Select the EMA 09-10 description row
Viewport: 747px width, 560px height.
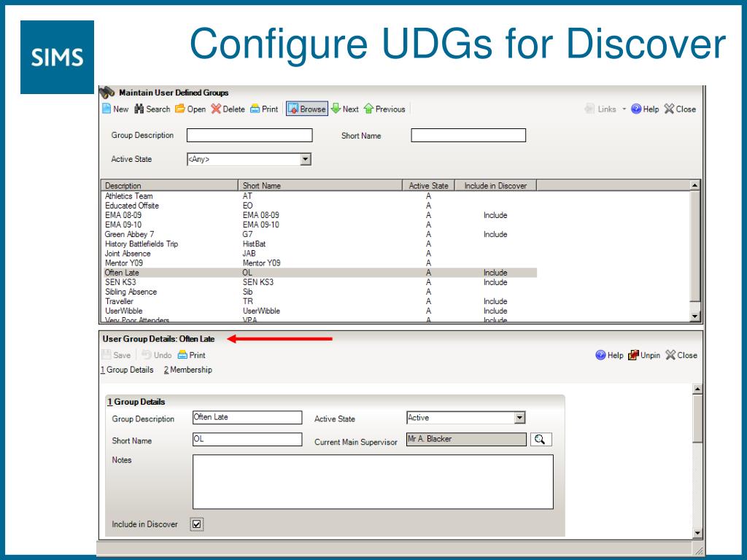pos(320,225)
